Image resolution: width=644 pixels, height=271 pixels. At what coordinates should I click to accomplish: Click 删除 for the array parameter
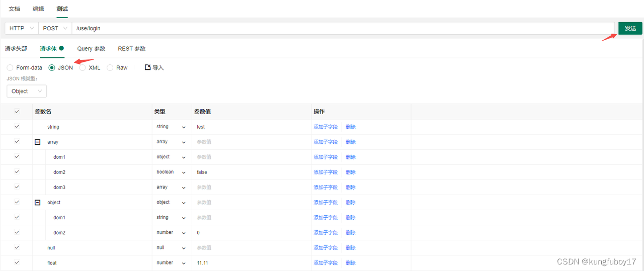click(351, 142)
